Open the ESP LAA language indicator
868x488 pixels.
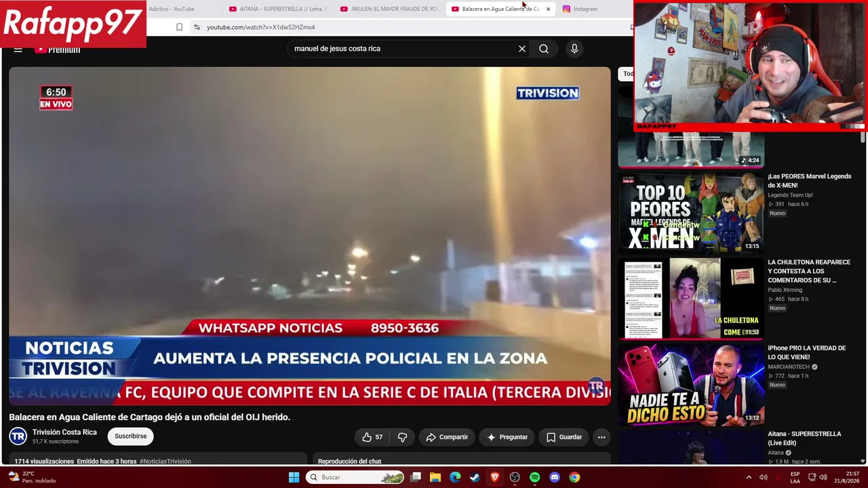[x=795, y=477]
